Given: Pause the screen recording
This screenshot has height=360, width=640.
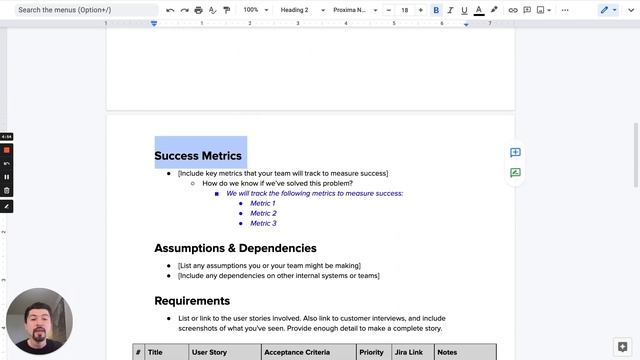Looking at the screenshot, I should (x=7, y=177).
